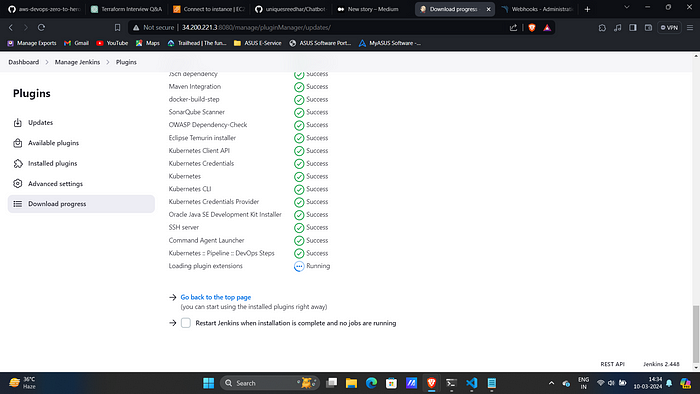Viewport: 700px width, 394px height.
Task: Open Visual Studio Code from taskbar
Action: 471,383
